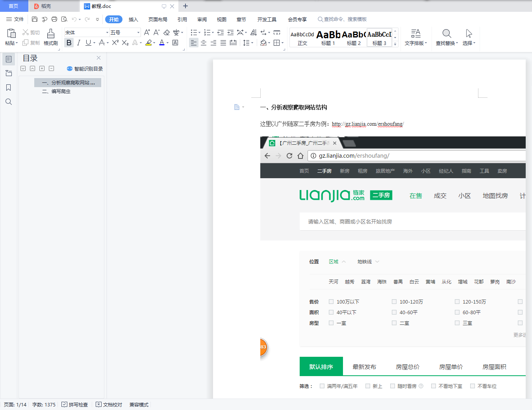Switch to the 审阅 ribbon tab
The height and width of the screenshot is (410, 532).
click(202, 19)
